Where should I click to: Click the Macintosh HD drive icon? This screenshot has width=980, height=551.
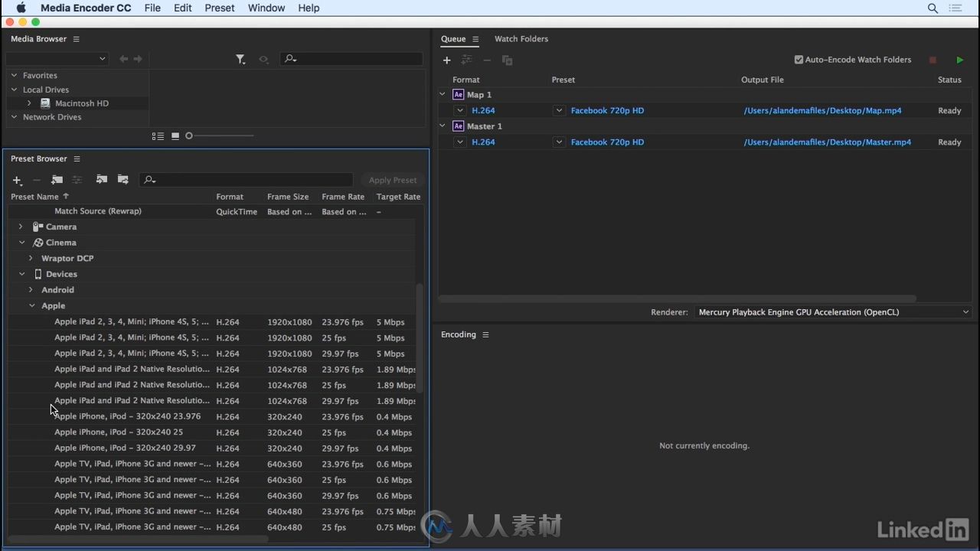(x=45, y=103)
